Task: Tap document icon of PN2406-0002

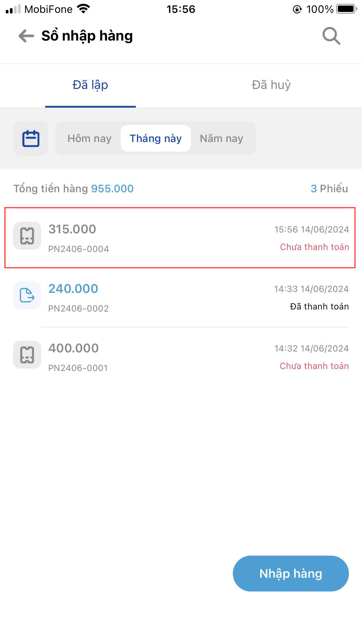Action: click(27, 295)
